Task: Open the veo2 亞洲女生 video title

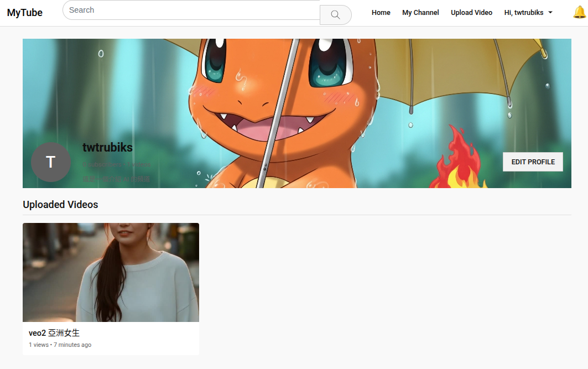Action: pyautogui.click(x=54, y=333)
